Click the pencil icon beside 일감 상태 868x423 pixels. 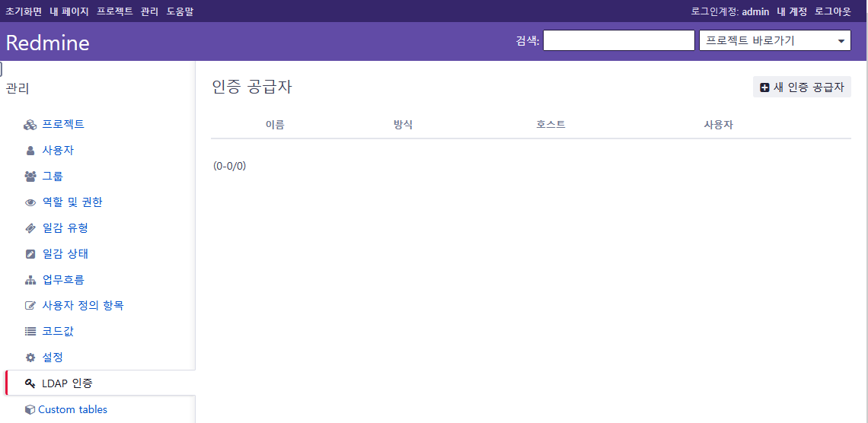click(x=30, y=254)
